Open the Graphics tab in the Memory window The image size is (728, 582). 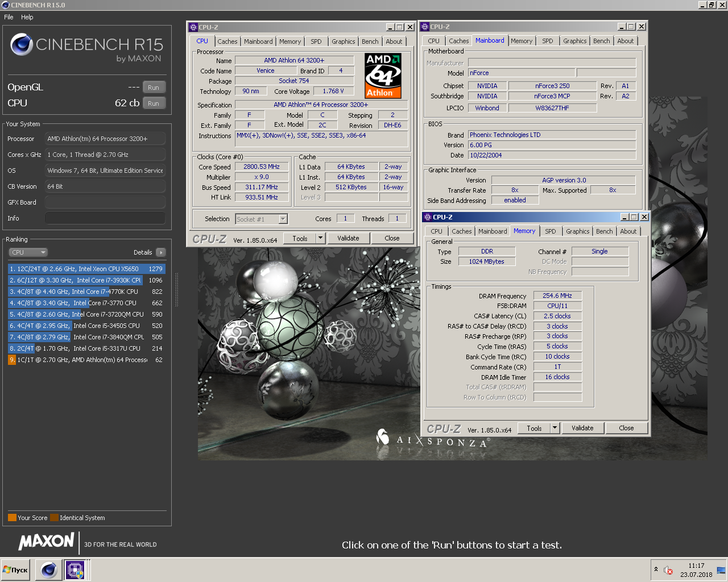pos(578,231)
